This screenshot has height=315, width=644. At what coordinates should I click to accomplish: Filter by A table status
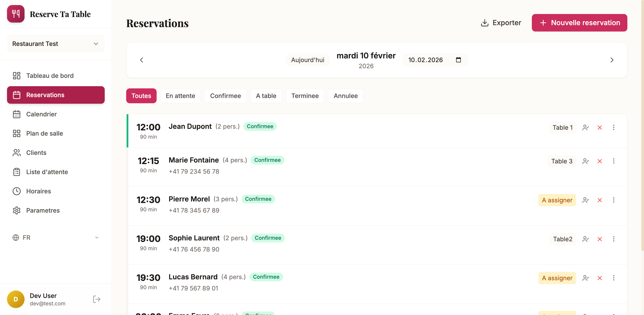point(266,96)
